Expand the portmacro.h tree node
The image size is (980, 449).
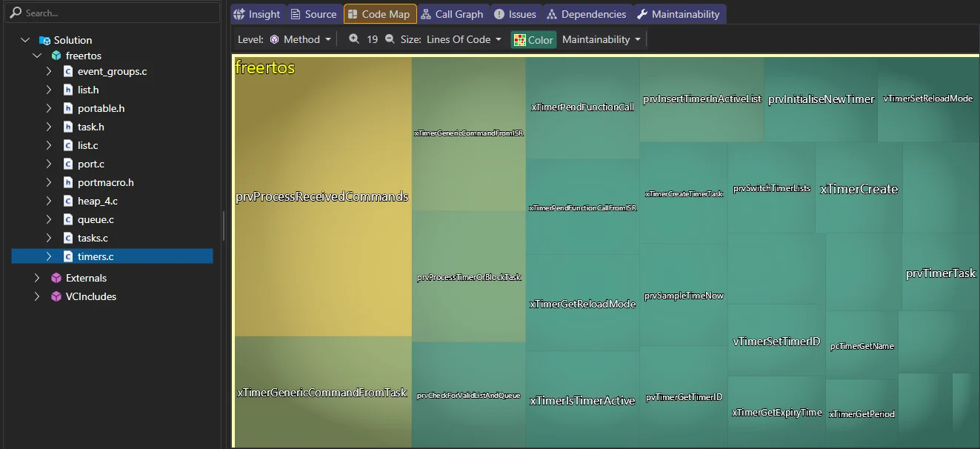(49, 182)
